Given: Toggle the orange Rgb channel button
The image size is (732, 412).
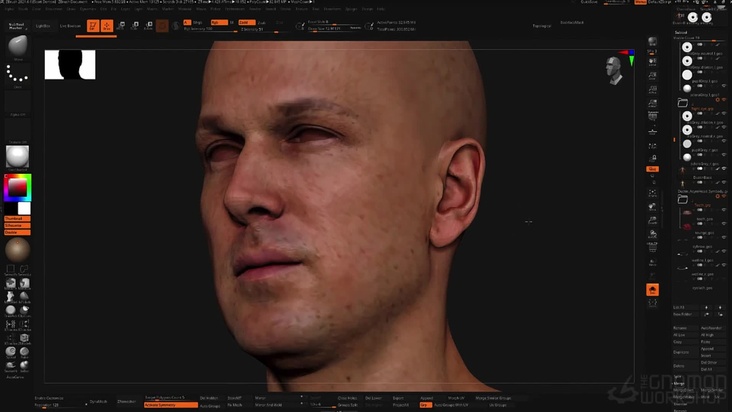Looking at the screenshot, I should pos(219,20).
